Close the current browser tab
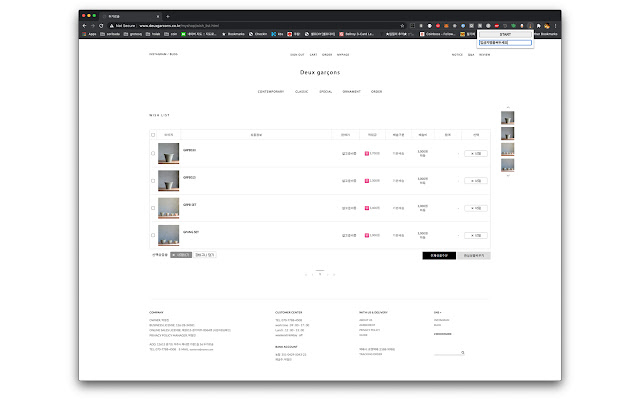This screenshot has width=640, height=400. tap(158, 16)
